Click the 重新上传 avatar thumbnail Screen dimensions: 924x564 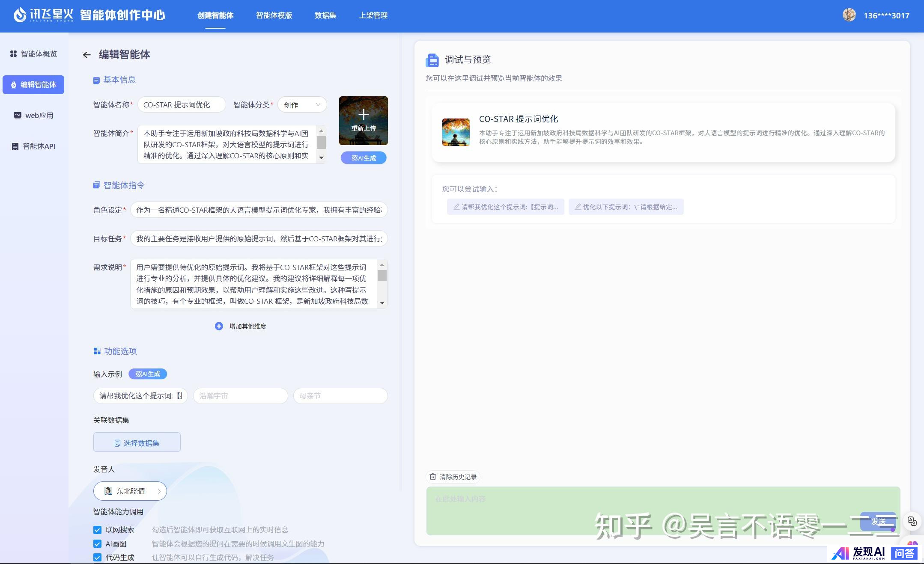point(363,121)
